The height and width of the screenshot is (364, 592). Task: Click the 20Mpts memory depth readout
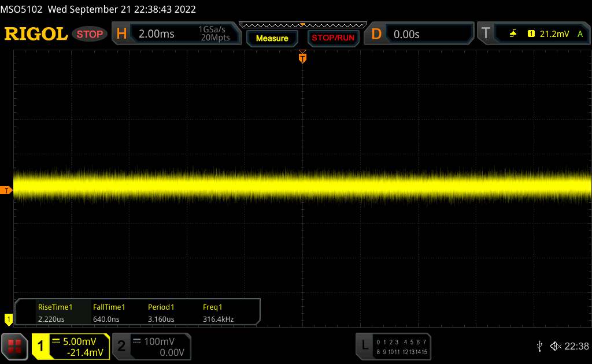pyautogui.click(x=215, y=38)
